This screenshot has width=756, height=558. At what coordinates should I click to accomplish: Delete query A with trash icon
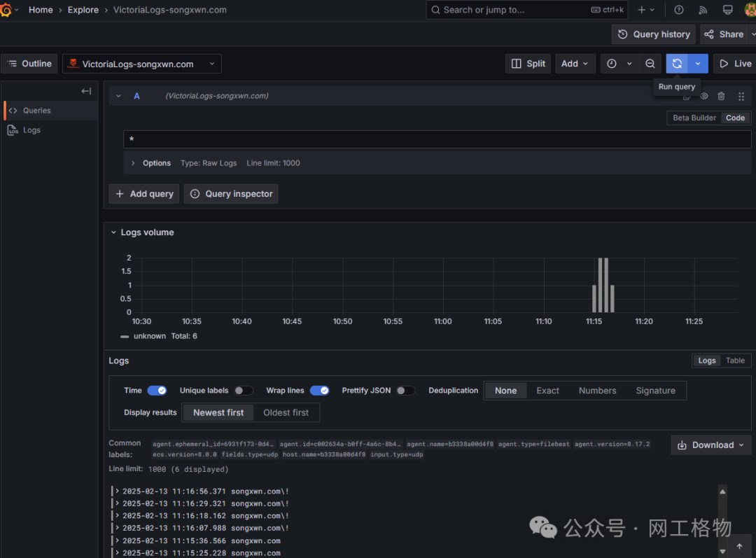pos(721,96)
